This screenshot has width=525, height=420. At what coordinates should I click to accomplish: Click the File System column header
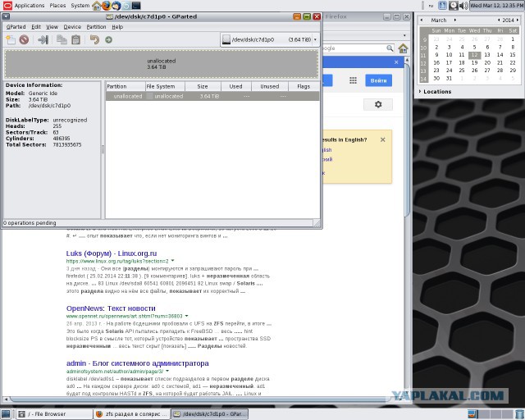coord(165,86)
